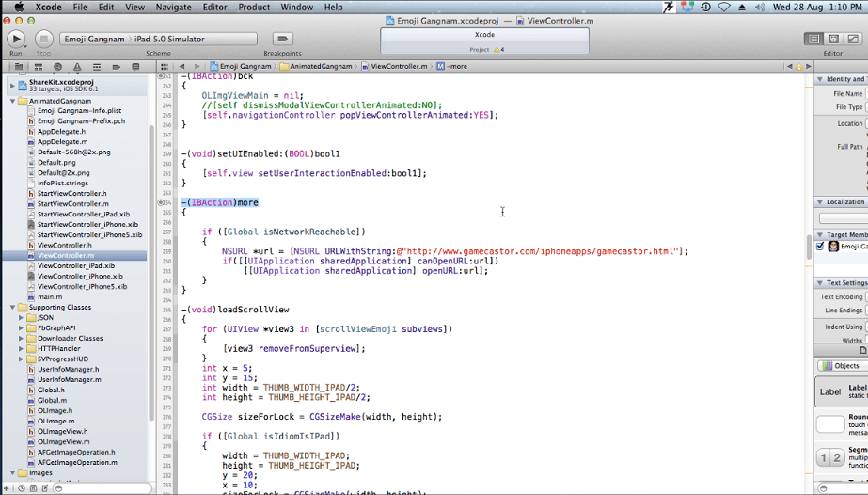Open the Debug navigator tab
The image size is (868, 495).
point(96,67)
